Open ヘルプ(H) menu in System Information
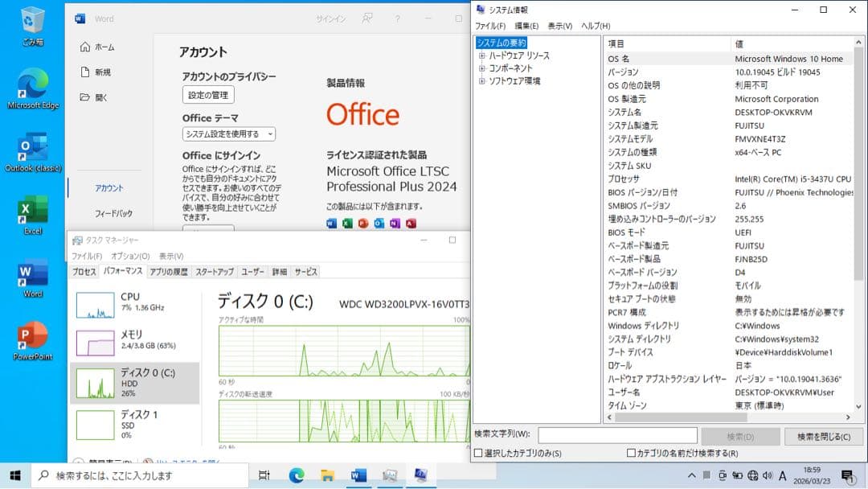 pyautogui.click(x=596, y=26)
